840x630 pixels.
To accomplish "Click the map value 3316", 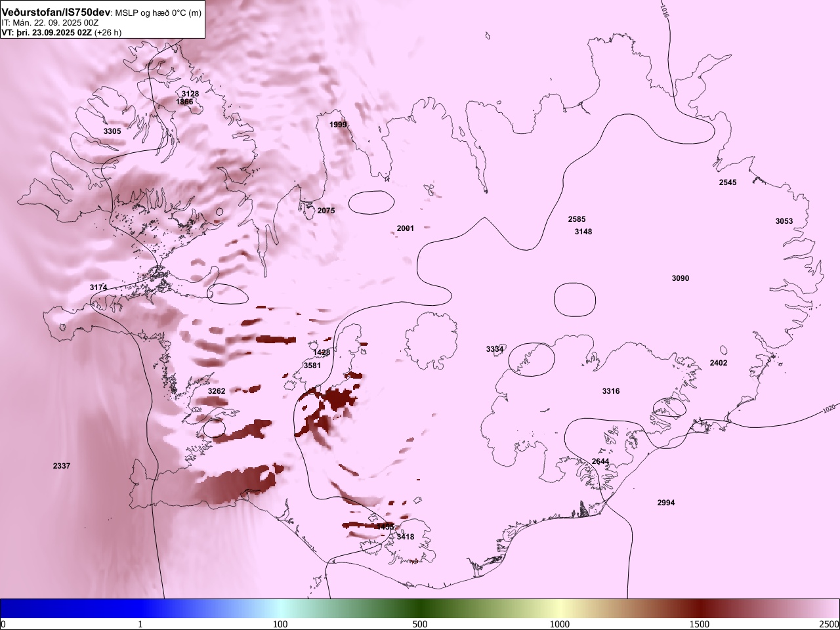I will pyautogui.click(x=611, y=391).
